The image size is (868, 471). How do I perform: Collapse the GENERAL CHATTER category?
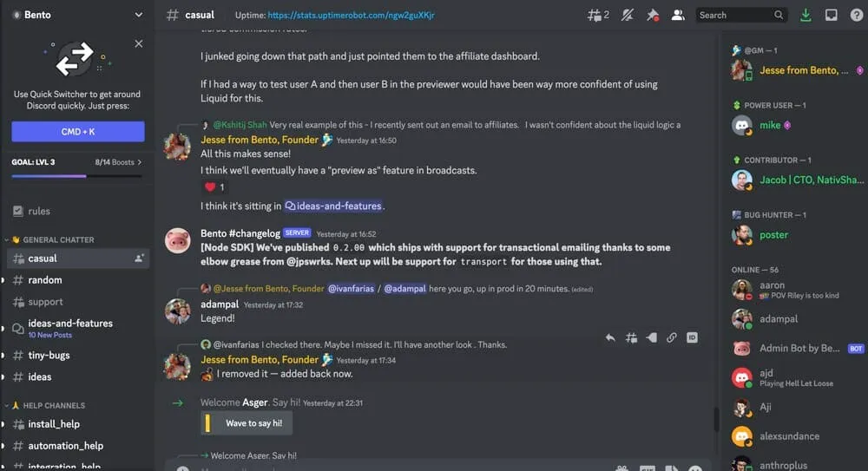click(x=53, y=239)
